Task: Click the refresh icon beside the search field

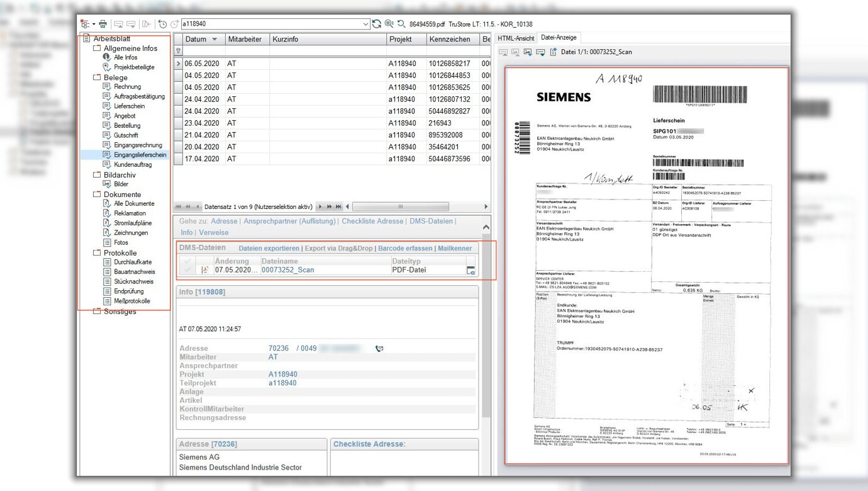Action: 377,24
